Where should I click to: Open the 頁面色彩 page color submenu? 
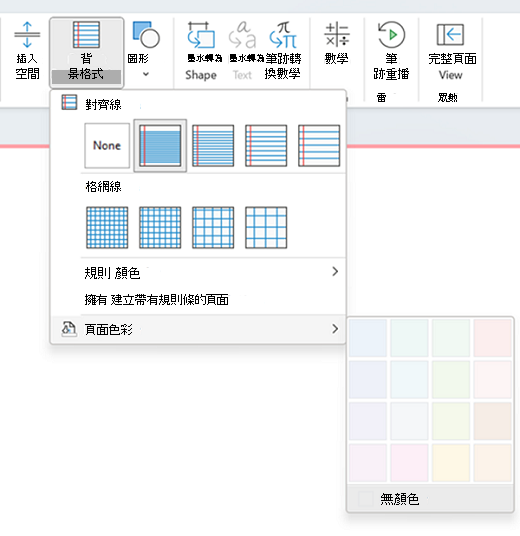click(198, 329)
